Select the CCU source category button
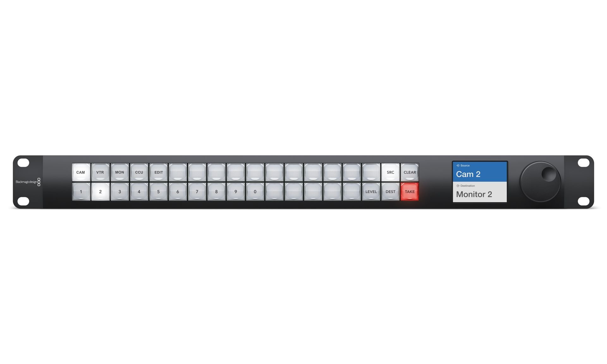The height and width of the screenshot is (364, 607). pyautogui.click(x=138, y=173)
